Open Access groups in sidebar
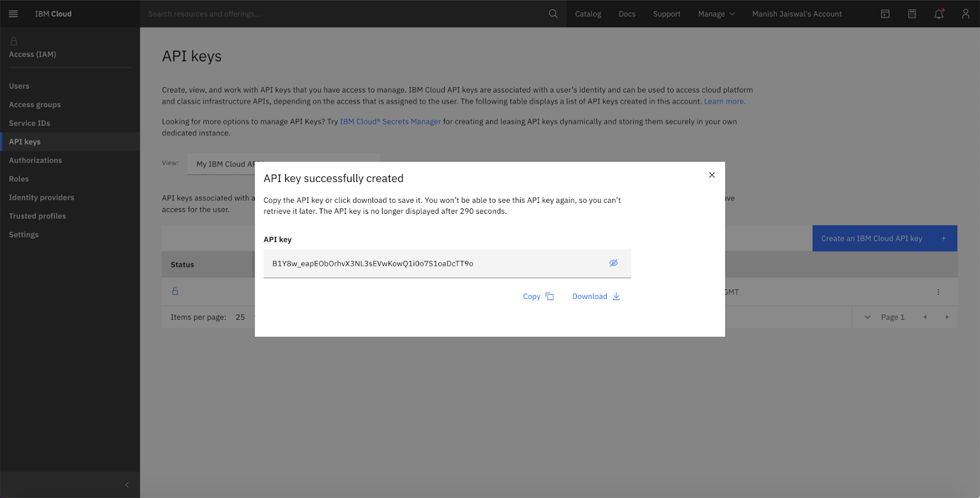 coord(35,105)
